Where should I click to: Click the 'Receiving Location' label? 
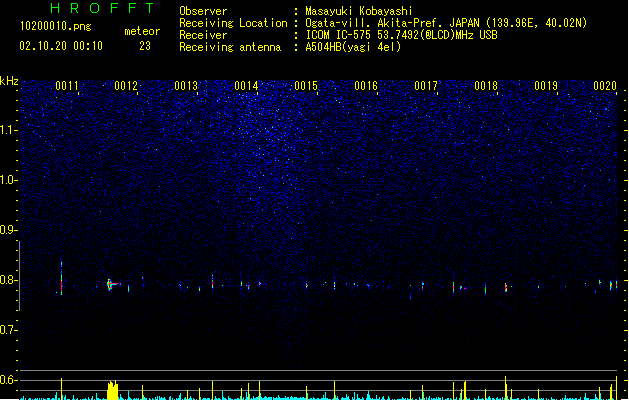point(233,23)
